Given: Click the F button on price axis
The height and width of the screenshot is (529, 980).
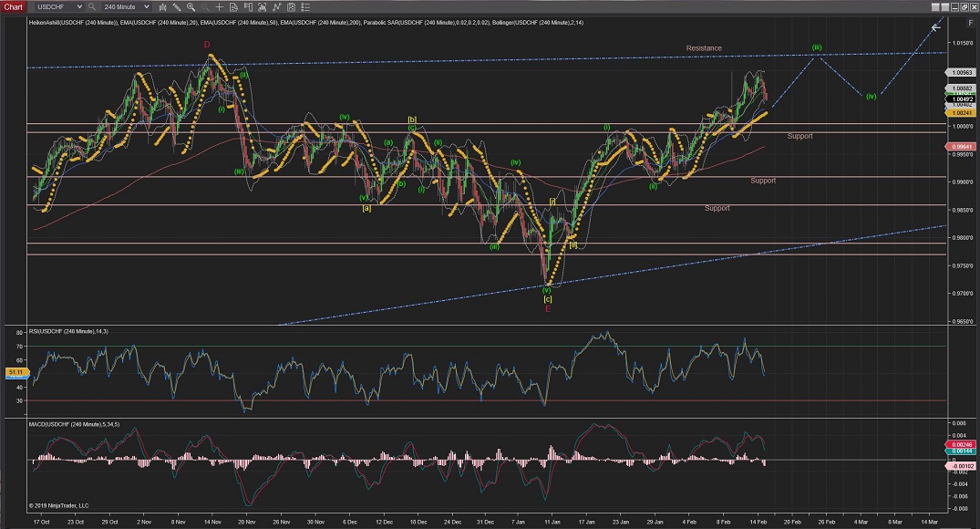Looking at the screenshot, I should click(971, 23).
